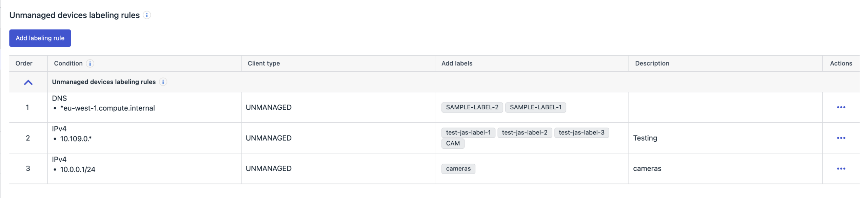This screenshot has height=198, width=868.
Task: Click the test-jas-label-1 chip
Action: pos(468,132)
